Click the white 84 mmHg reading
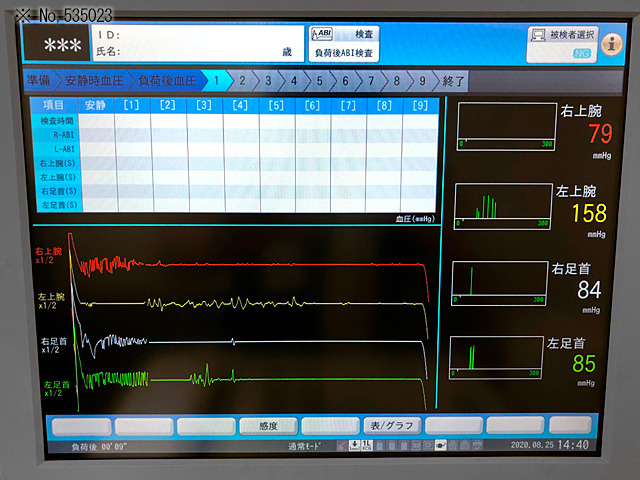 point(589,290)
